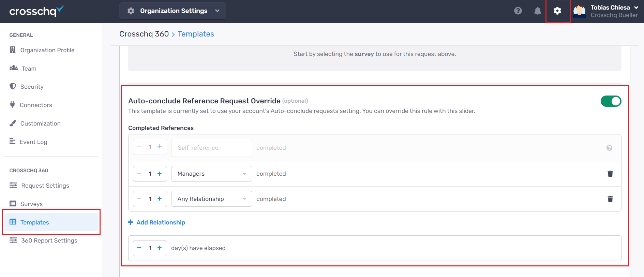This screenshot has width=644, height=277.
Task: Delete the Managers relationship row
Action: pos(610,174)
